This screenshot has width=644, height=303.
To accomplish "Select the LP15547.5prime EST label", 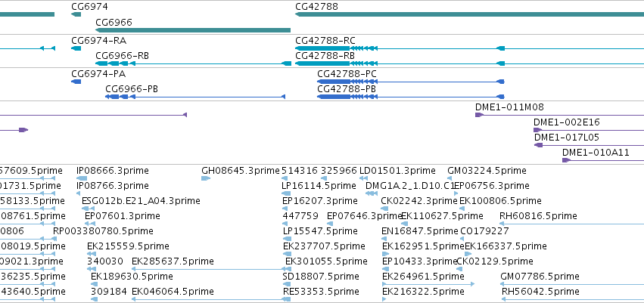I will tap(320, 231).
